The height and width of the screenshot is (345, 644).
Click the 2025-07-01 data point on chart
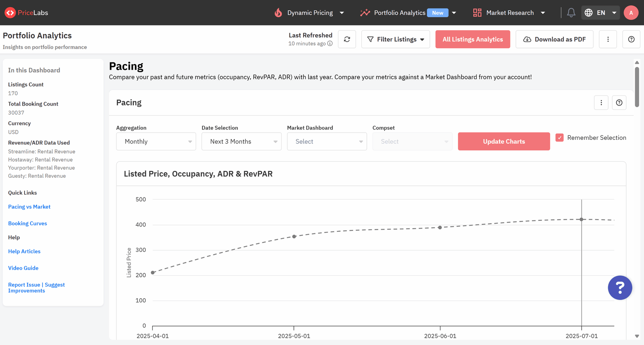point(582,219)
